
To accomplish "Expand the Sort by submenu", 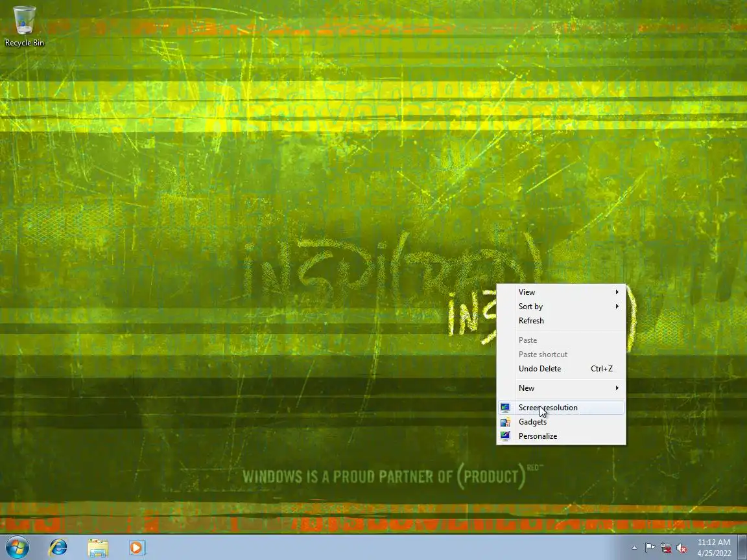I will tap(561, 306).
